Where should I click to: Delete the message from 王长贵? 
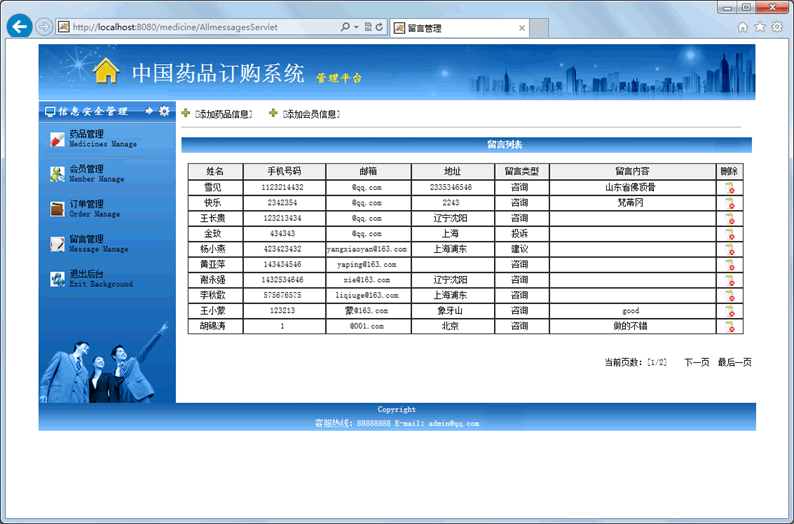pyautogui.click(x=730, y=219)
